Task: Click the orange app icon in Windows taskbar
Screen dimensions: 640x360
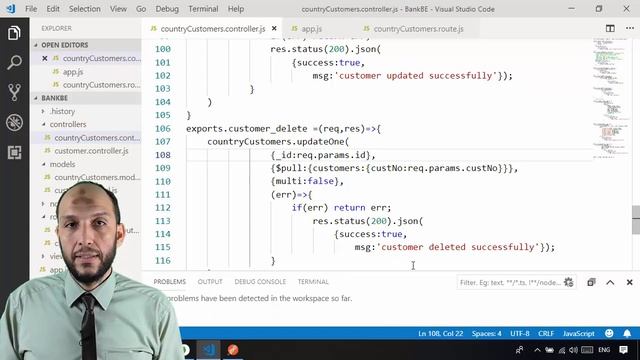Action: click(x=233, y=350)
